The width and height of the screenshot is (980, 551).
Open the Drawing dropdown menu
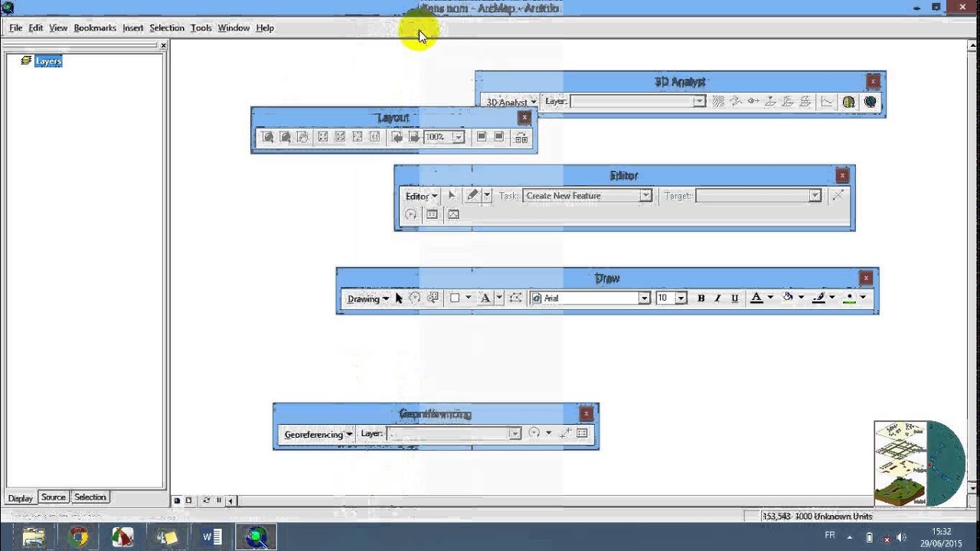click(x=367, y=298)
